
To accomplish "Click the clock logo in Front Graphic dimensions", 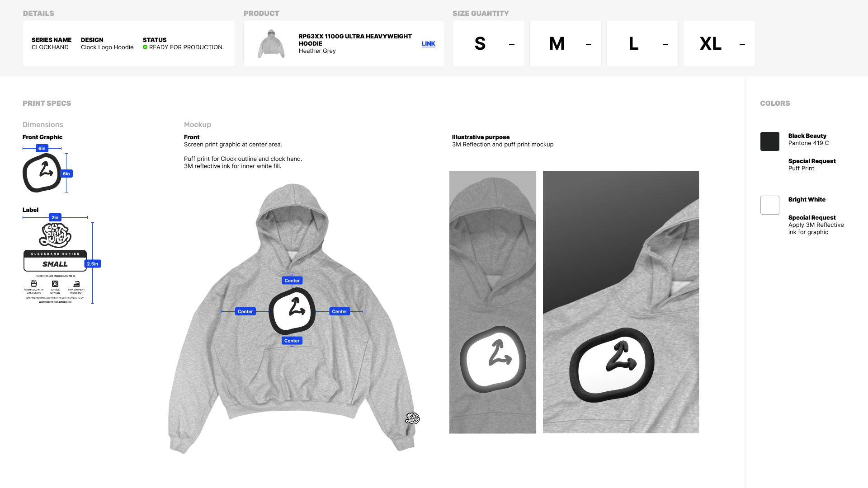I will point(42,173).
